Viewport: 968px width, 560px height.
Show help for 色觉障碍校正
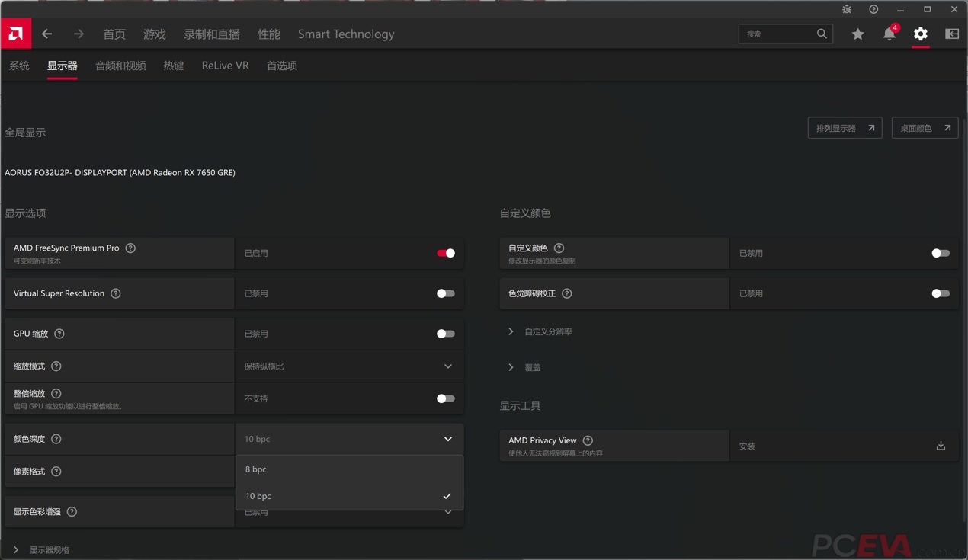(x=567, y=293)
